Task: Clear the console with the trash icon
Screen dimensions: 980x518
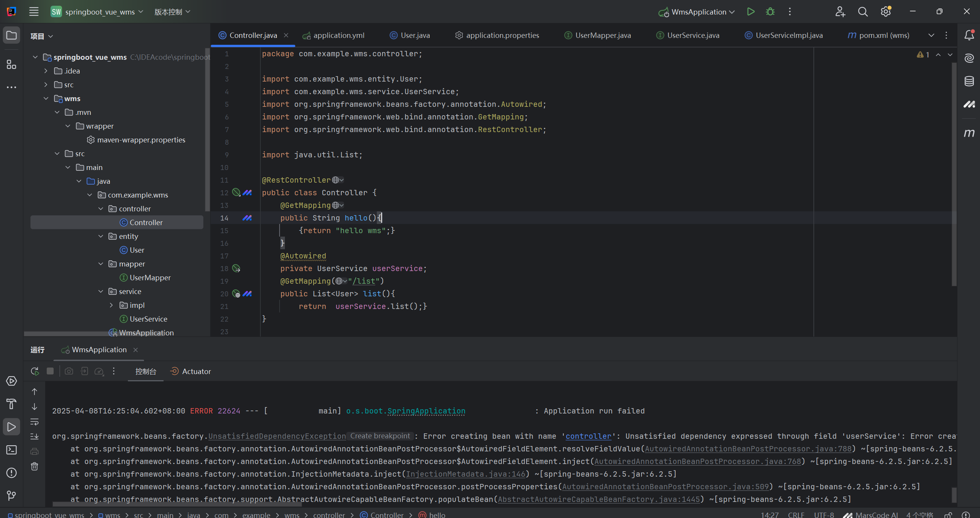Action: pos(34,466)
